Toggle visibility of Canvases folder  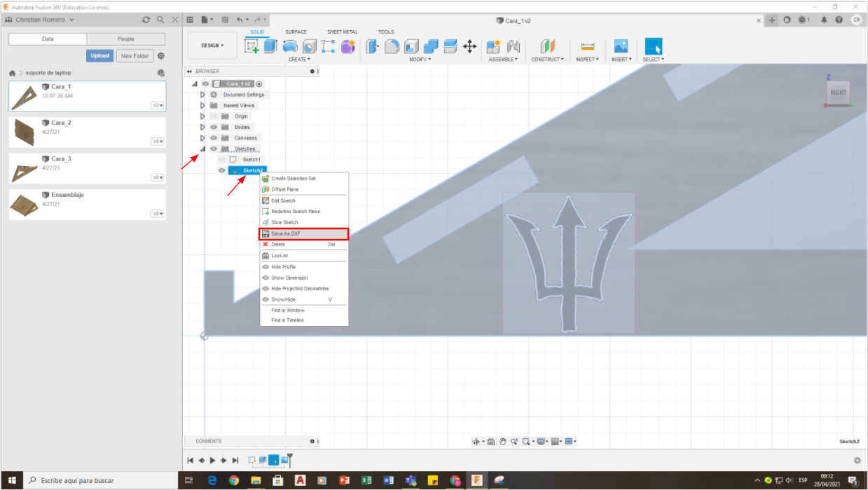click(214, 138)
